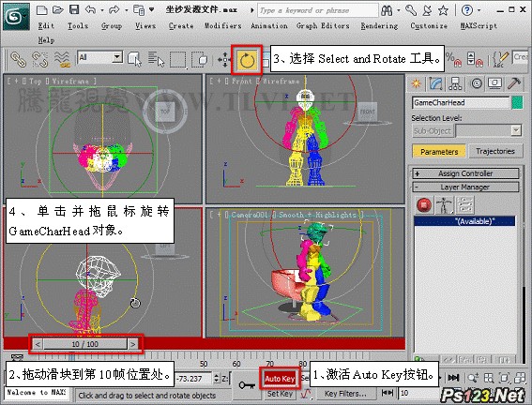Open the Animation menu
Viewport: 532px width, 405px height.
pyautogui.click(x=269, y=25)
